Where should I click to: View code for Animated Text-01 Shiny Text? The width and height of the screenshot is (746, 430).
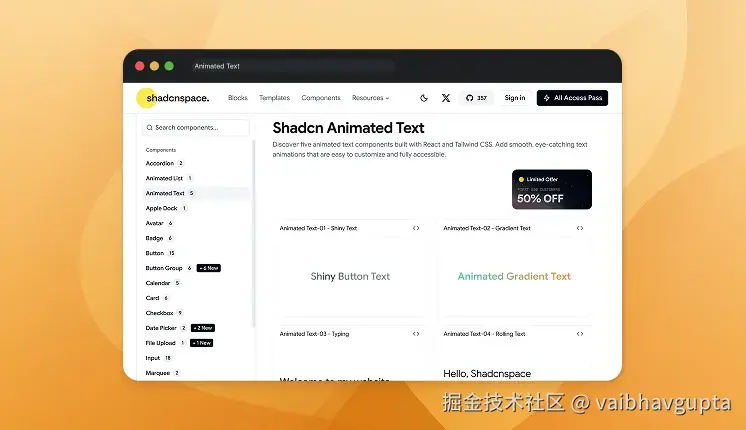416,228
